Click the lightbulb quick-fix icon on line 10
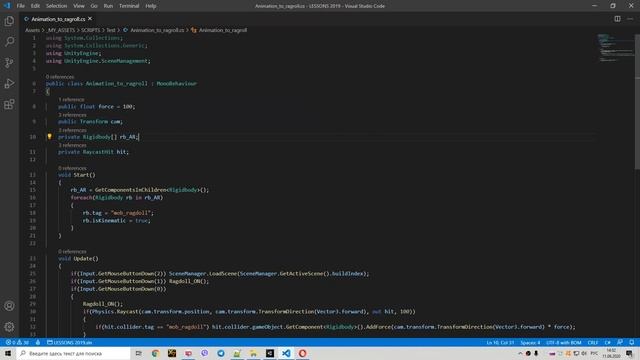 (49, 136)
